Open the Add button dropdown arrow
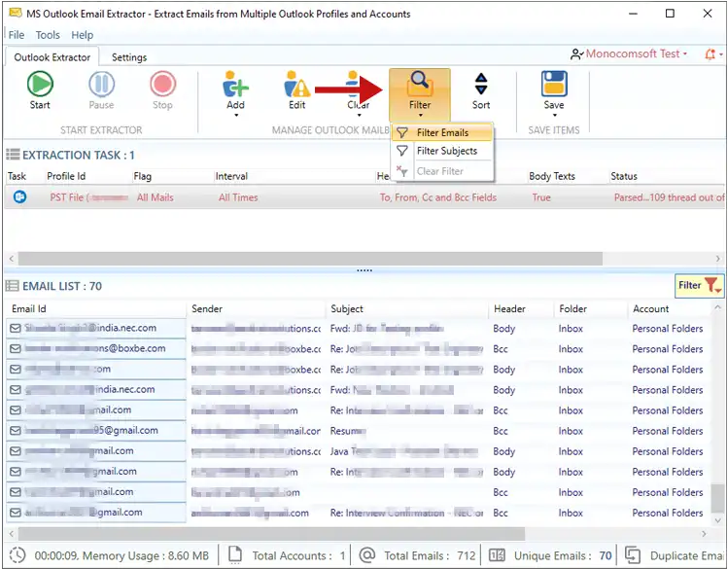Viewport: 728px width, 569px height. coord(236,115)
